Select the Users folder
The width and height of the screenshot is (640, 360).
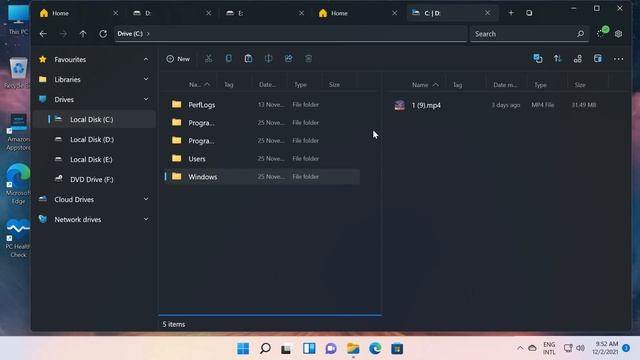click(262, 158)
